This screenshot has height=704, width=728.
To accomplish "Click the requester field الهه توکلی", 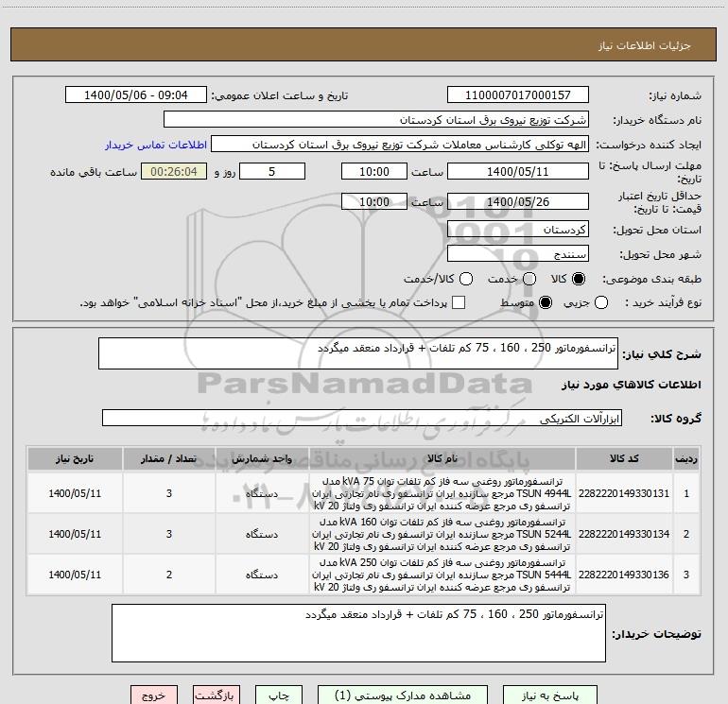I will coord(400,145).
